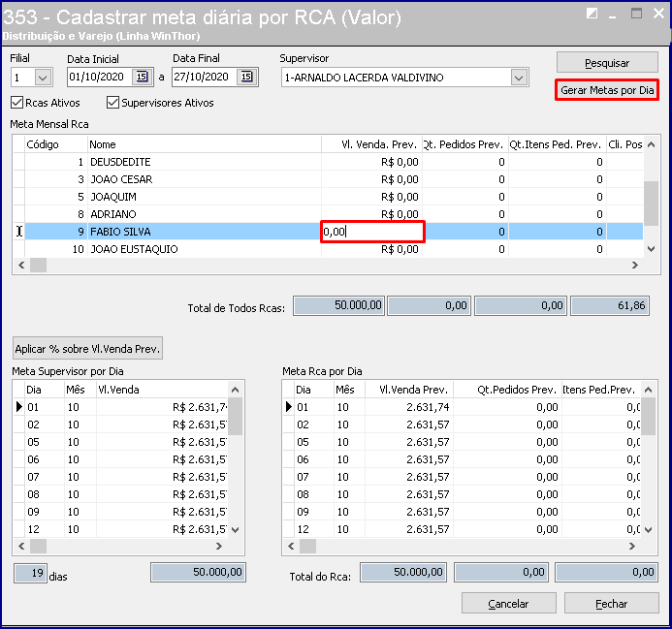Select the JOAO CESAR row
672x629 pixels.
pyautogui.click(x=328, y=179)
